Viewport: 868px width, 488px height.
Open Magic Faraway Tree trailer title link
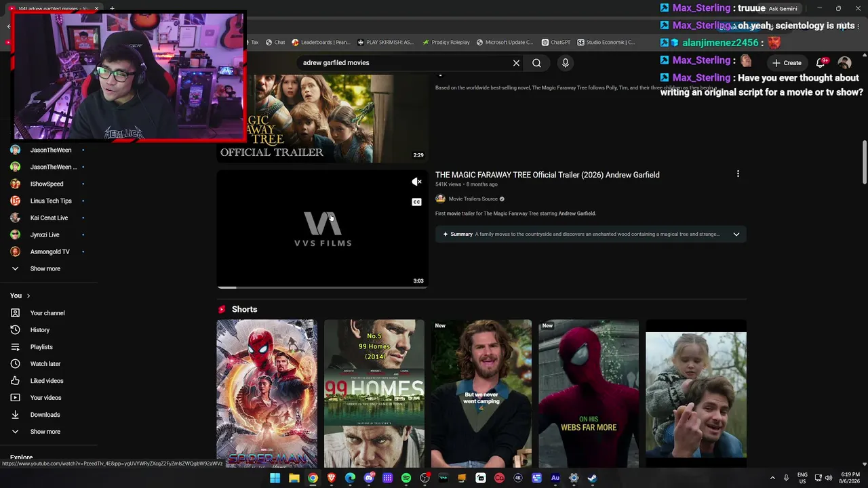click(547, 175)
